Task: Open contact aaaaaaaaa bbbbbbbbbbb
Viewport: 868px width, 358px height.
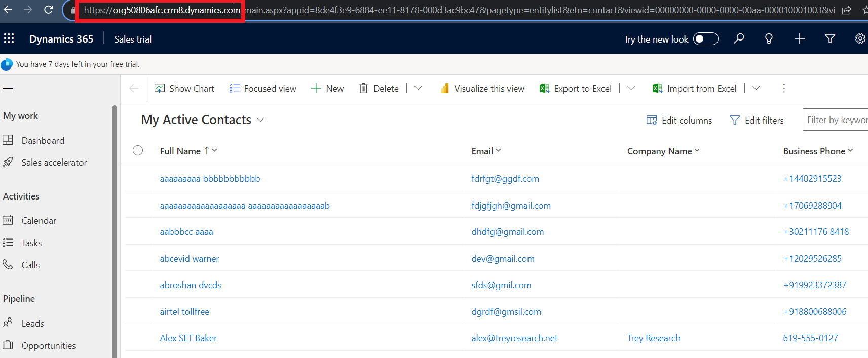Action: (210, 178)
